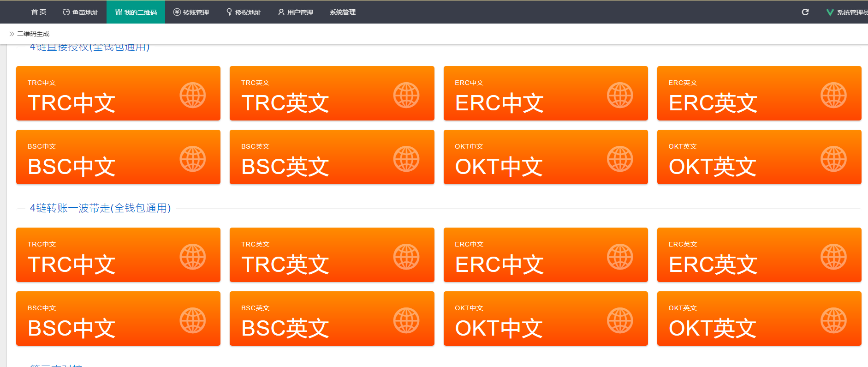Select the active 我的二维码 tab
Viewport: 868px width, 367px height.
[x=136, y=12]
